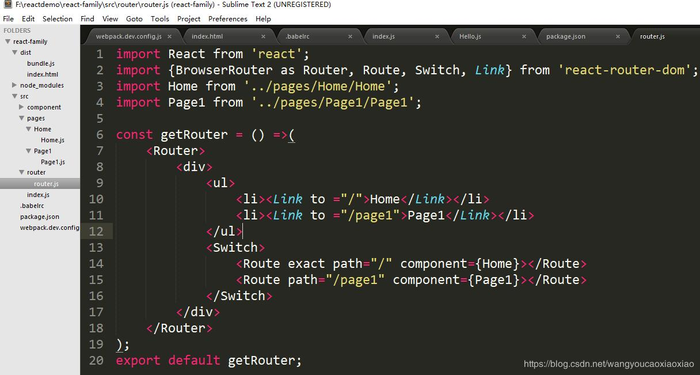Collapse the src folder arrow
Screen dimensions: 700x375
[15, 96]
